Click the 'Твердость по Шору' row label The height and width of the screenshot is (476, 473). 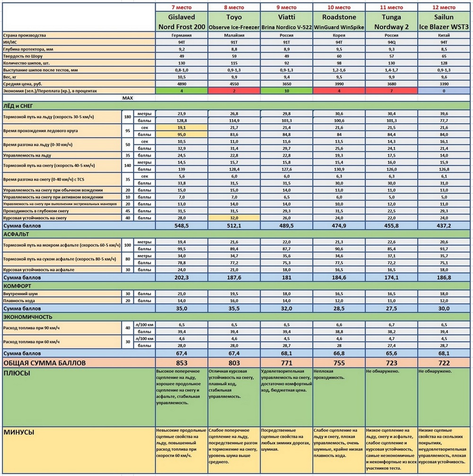click(79, 56)
